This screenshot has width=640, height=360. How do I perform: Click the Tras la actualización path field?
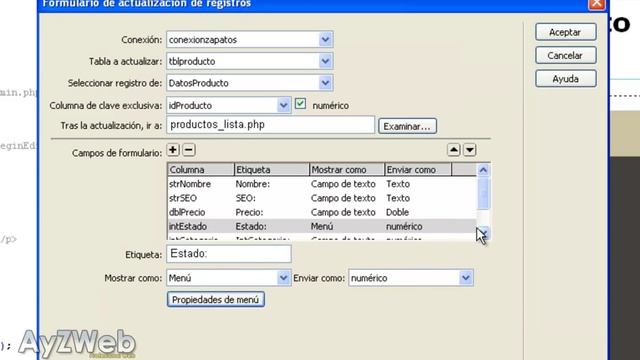pos(270,125)
